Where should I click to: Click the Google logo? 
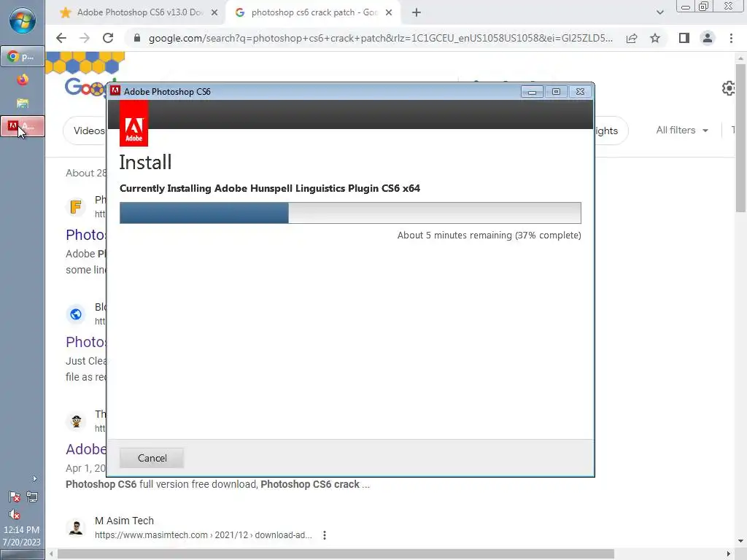point(86,87)
